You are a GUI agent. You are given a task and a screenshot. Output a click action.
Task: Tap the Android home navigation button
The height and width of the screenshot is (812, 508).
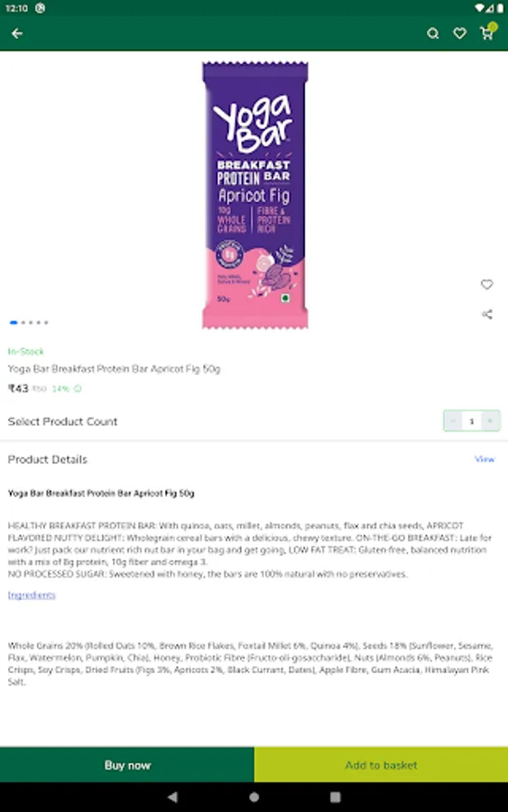[x=254, y=797]
